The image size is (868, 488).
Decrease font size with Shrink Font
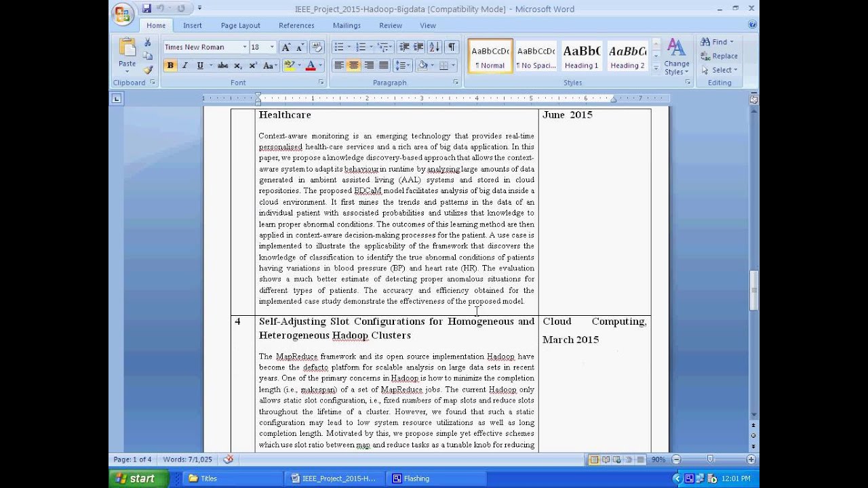(x=299, y=47)
